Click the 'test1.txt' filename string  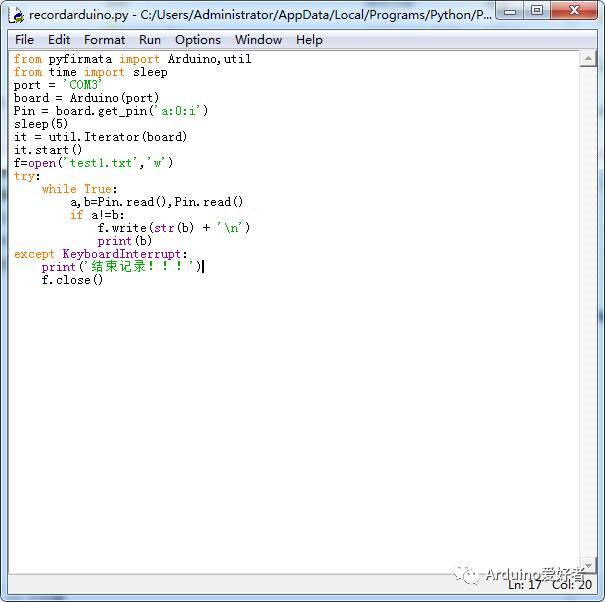tap(100, 163)
